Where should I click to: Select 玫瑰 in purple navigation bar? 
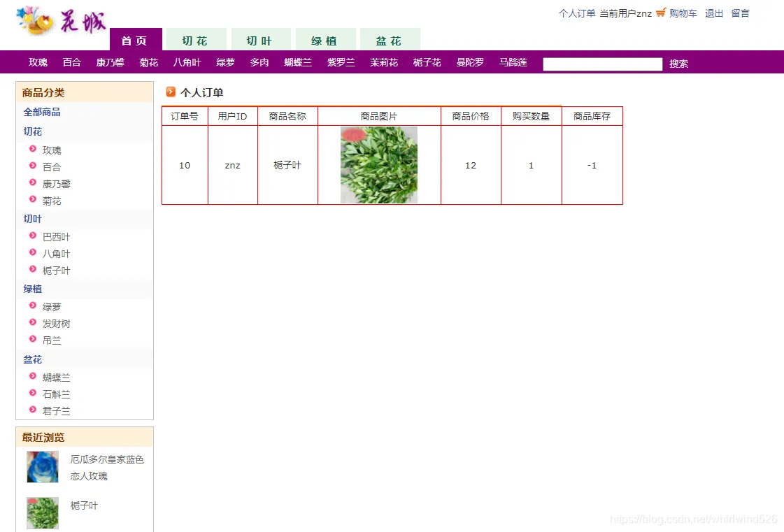38,62
